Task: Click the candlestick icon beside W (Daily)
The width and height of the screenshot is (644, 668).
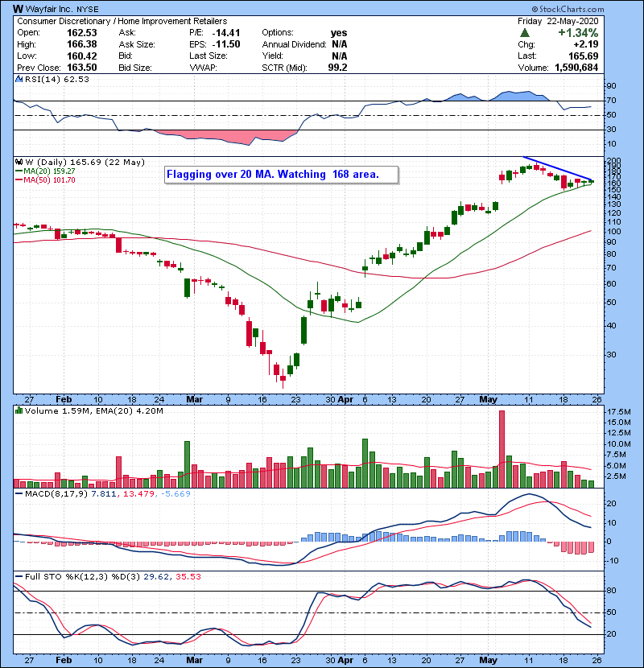Action: coord(19,163)
